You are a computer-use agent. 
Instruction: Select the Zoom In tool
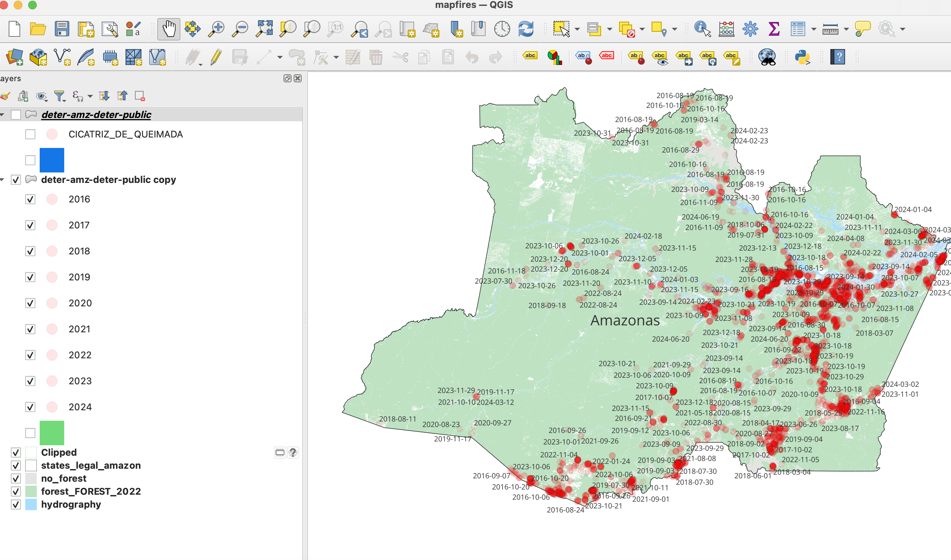pyautogui.click(x=216, y=29)
